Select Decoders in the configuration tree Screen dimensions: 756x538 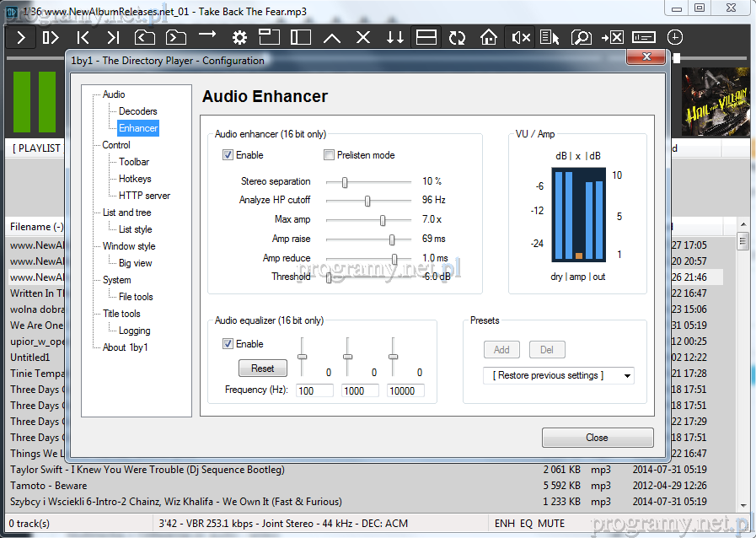pyautogui.click(x=137, y=111)
